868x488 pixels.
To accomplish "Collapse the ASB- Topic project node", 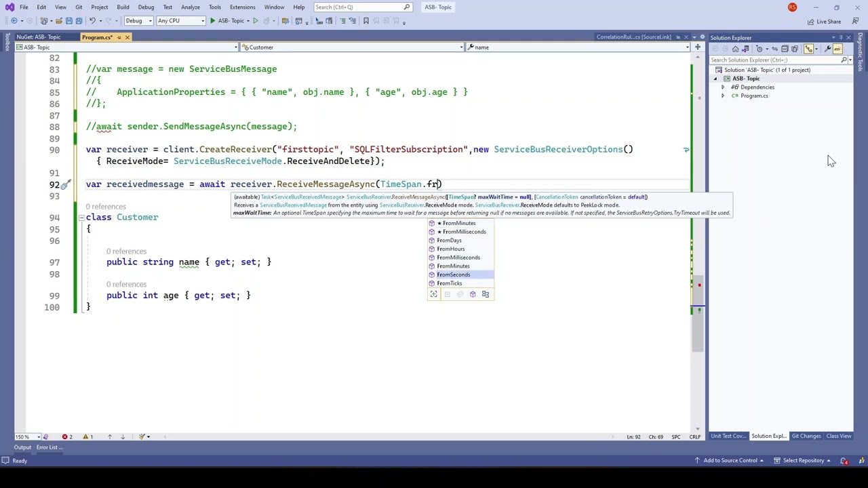I will pyautogui.click(x=715, y=79).
